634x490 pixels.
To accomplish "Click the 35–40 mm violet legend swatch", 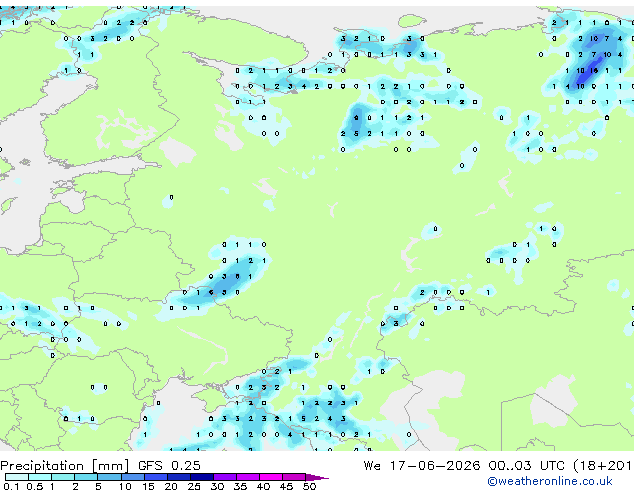I will click(248, 477).
